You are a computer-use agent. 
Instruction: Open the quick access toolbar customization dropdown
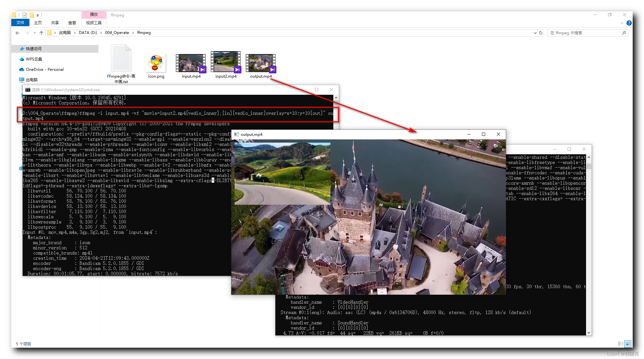click(38, 15)
